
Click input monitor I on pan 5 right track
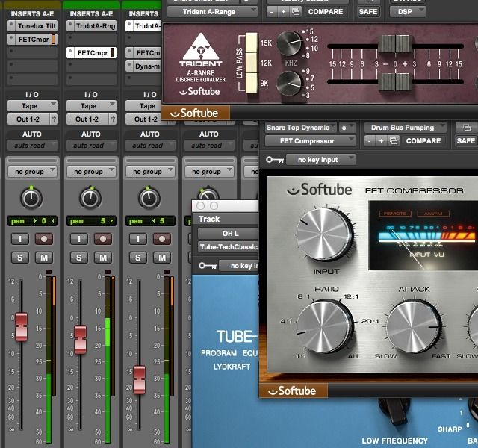coord(79,239)
